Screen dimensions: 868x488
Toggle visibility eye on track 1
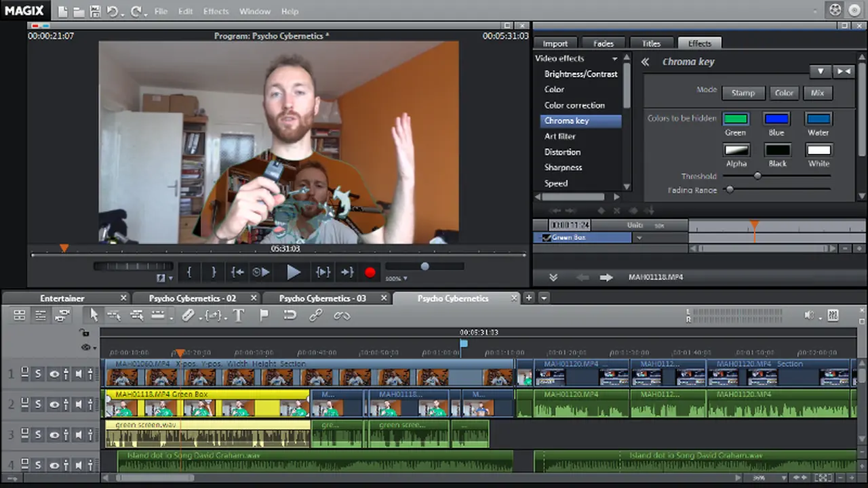point(54,373)
